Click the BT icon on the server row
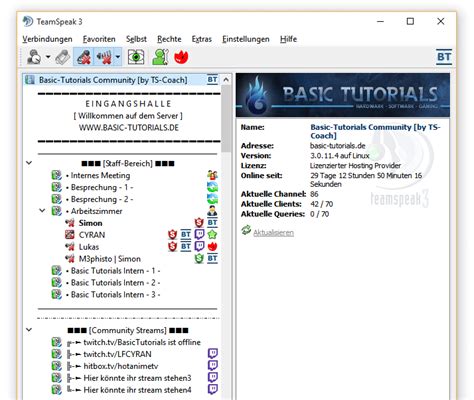Image resolution: width=474 pixels, height=400 pixels. pyautogui.click(x=212, y=80)
